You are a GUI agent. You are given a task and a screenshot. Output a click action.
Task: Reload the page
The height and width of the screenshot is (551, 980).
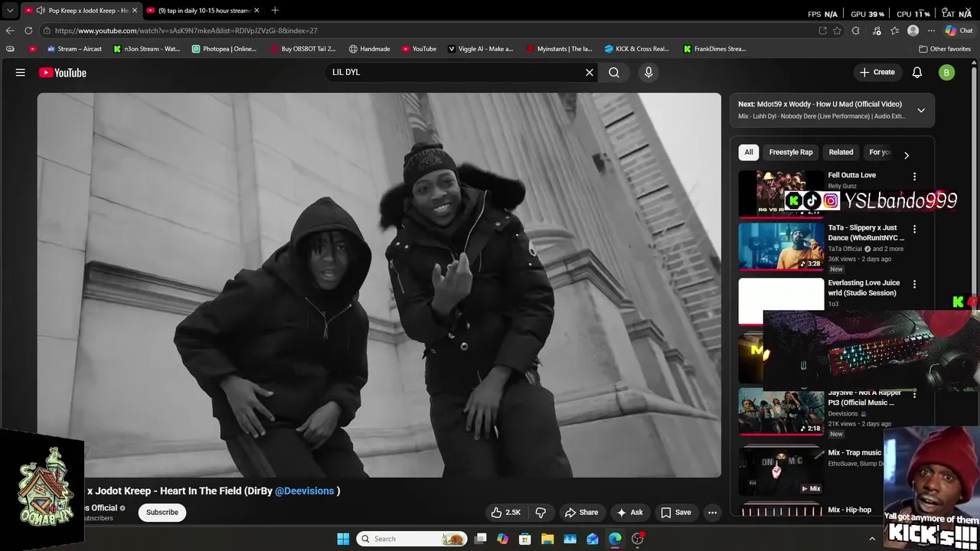point(28,31)
